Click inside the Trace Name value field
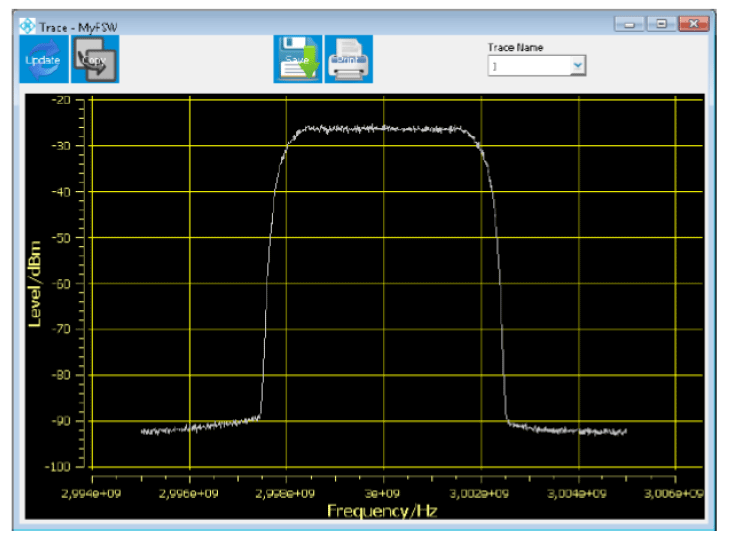This screenshot has width=731, height=536. click(x=528, y=66)
